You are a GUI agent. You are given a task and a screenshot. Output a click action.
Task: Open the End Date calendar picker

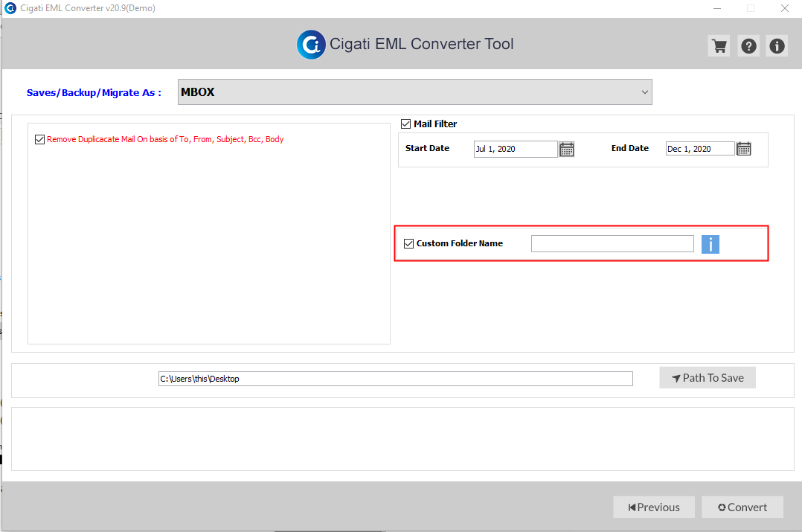(x=744, y=149)
